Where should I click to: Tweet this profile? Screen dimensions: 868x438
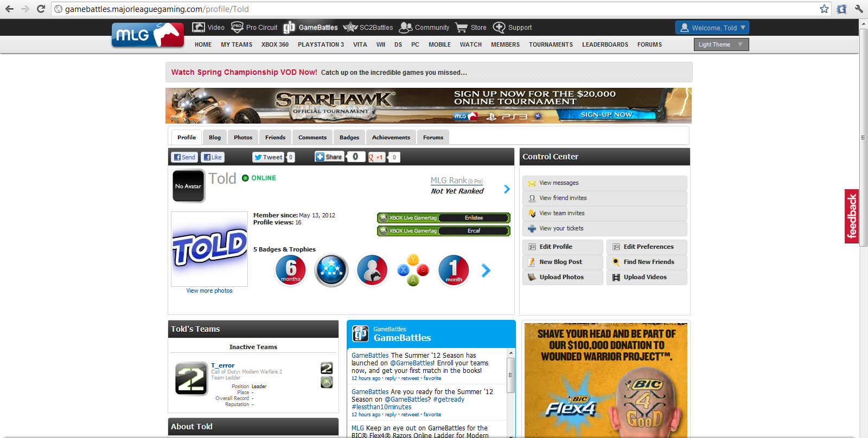click(269, 157)
